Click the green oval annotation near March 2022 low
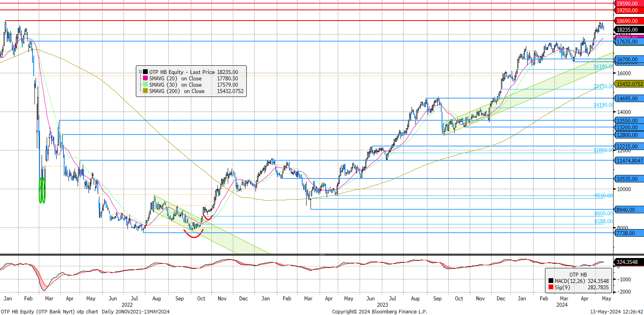This screenshot has width=644, height=315. click(x=42, y=191)
